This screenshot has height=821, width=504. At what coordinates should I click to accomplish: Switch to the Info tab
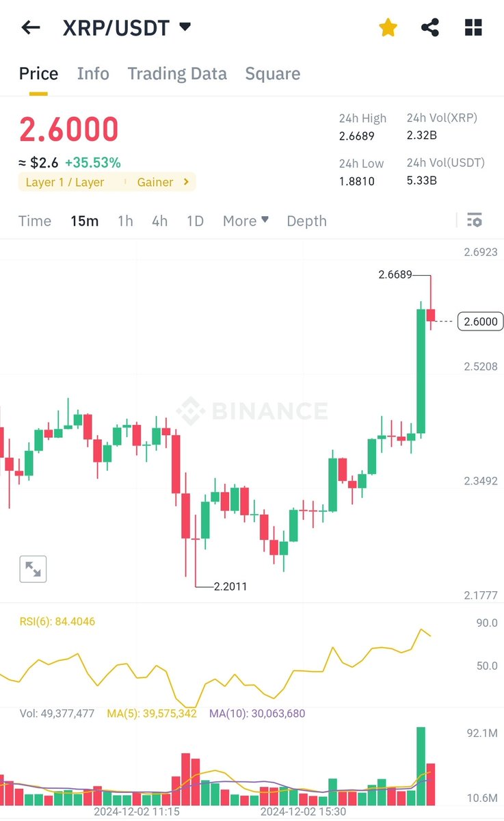click(x=93, y=74)
